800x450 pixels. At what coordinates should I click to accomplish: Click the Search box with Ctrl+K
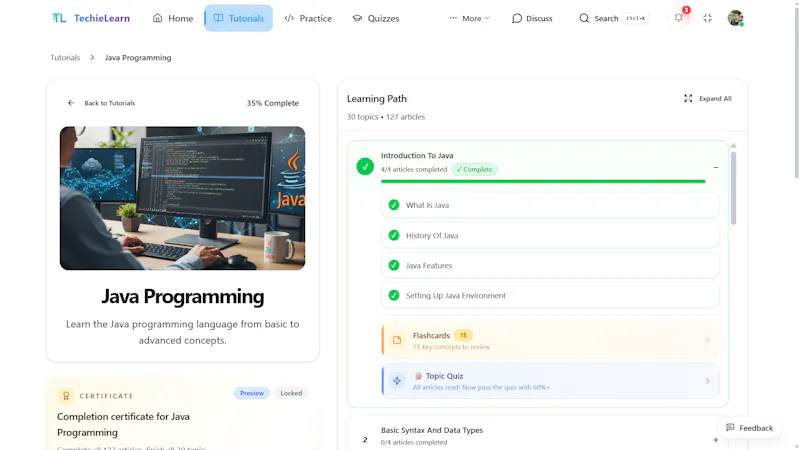click(614, 18)
